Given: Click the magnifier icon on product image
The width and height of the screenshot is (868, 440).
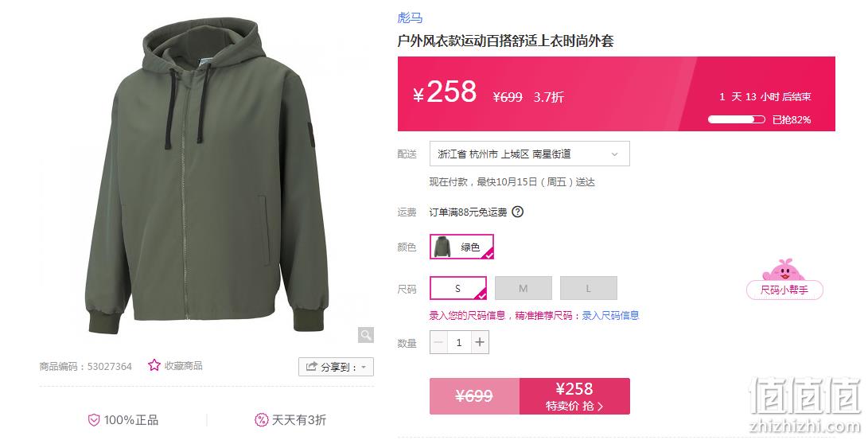Looking at the screenshot, I should click(x=365, y=335).
